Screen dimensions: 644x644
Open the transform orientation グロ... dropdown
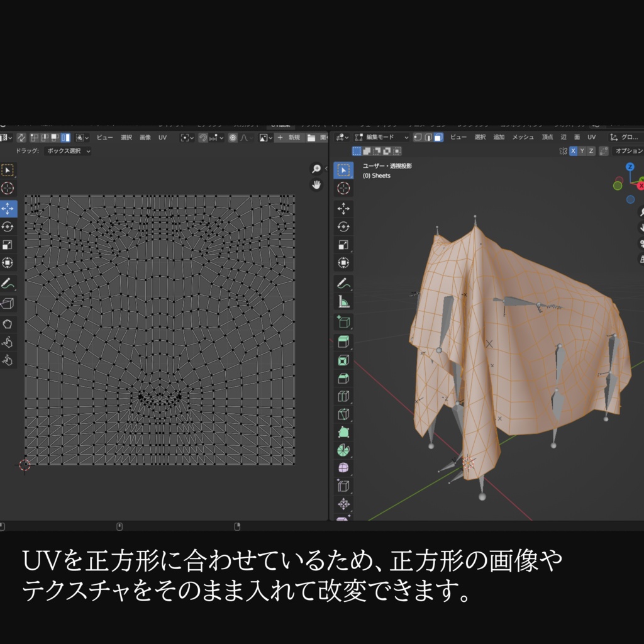click(625, 137)
